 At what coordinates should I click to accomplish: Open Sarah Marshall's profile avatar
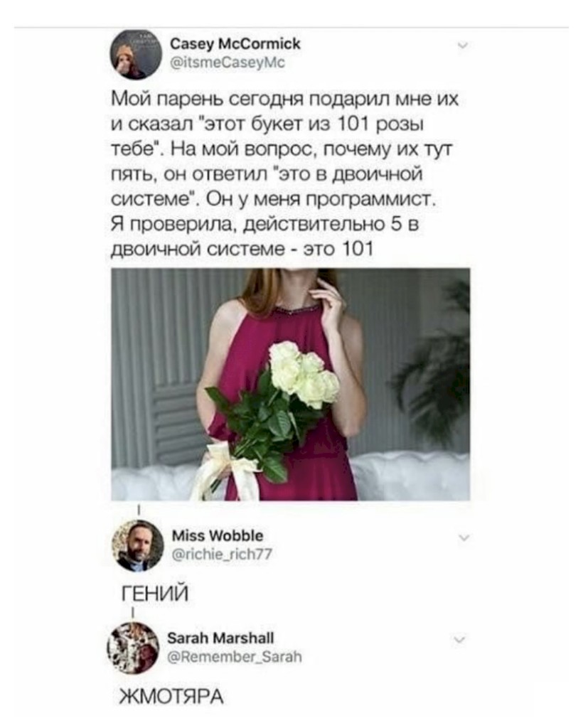pyautogui.click(x=134, y=648)
